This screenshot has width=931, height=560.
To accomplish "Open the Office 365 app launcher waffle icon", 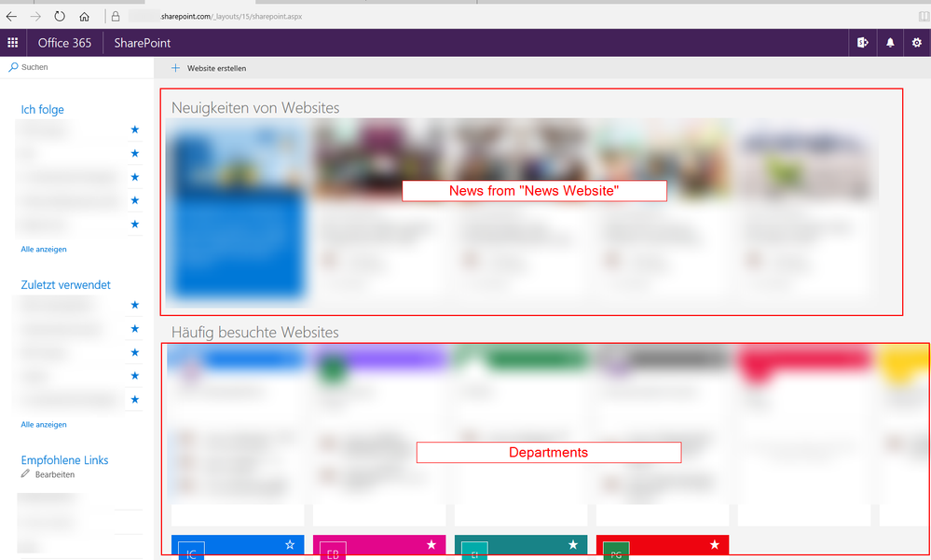I will coord(12,42).
